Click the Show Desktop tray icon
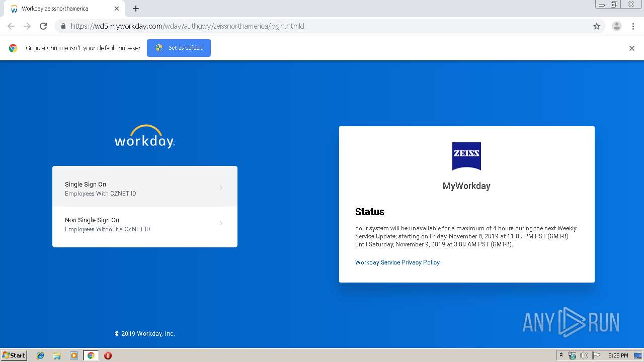 (x=637, y=355)
